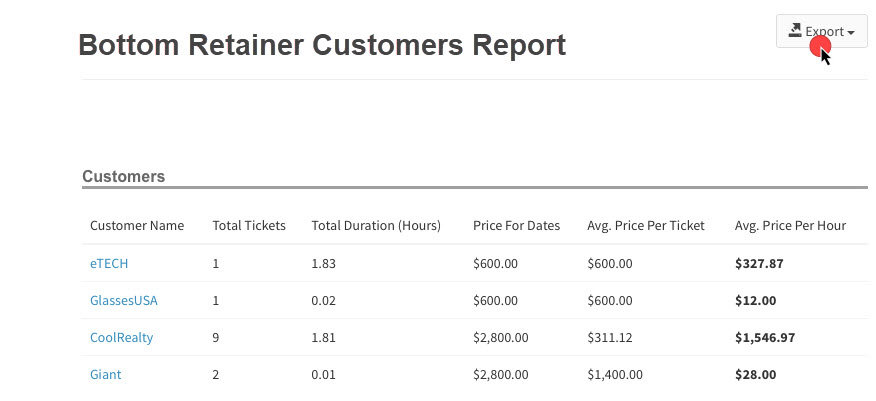Screen dimensions: 876x401
Task: Select the $12.00 hourly price cell
Action: click(x=755, y=300)
